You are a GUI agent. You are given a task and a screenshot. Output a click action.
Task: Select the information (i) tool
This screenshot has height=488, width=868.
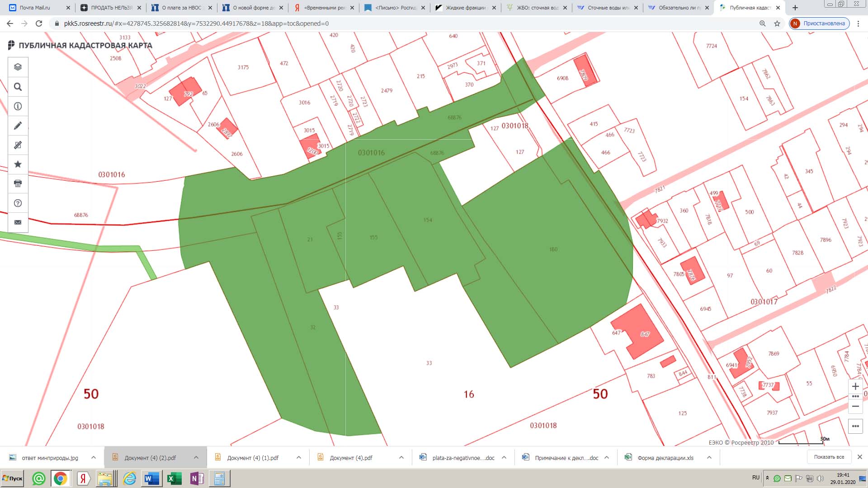pyautogui.click(x=18, y=106)
